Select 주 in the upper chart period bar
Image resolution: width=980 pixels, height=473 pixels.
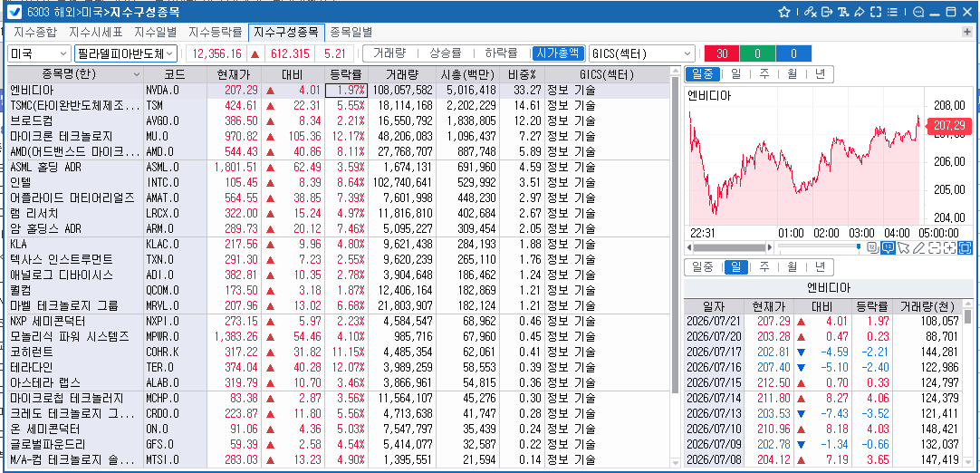[764, 74]
